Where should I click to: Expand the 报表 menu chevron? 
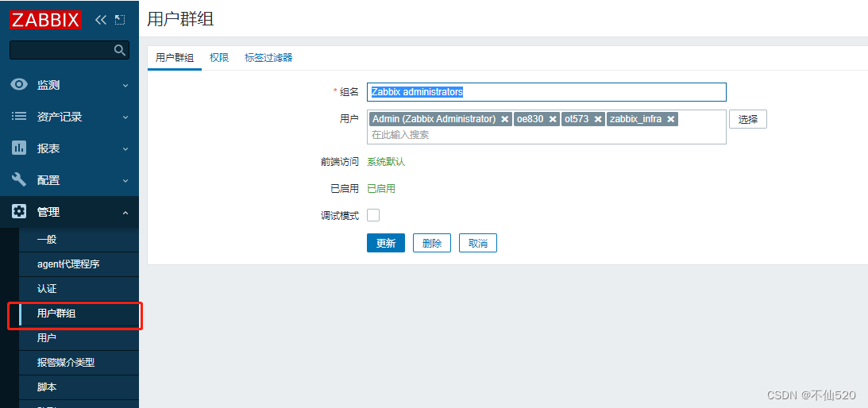(x=125, y=148)
